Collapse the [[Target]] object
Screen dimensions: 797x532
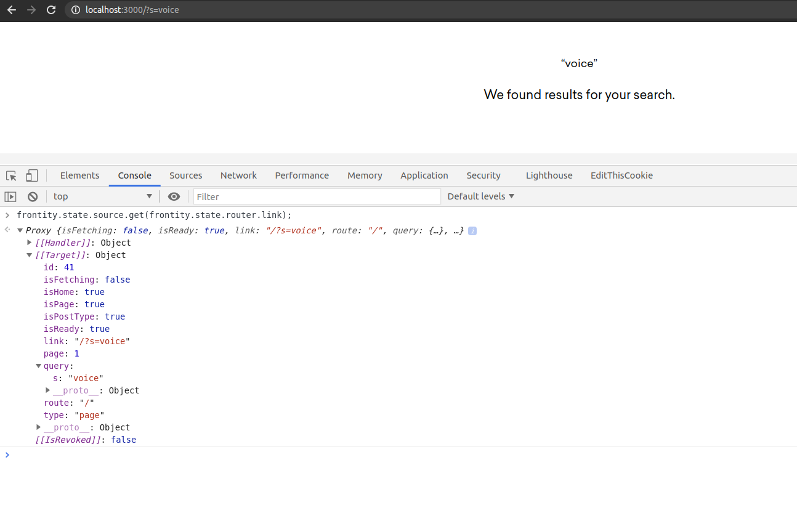[x=29, y=255]
